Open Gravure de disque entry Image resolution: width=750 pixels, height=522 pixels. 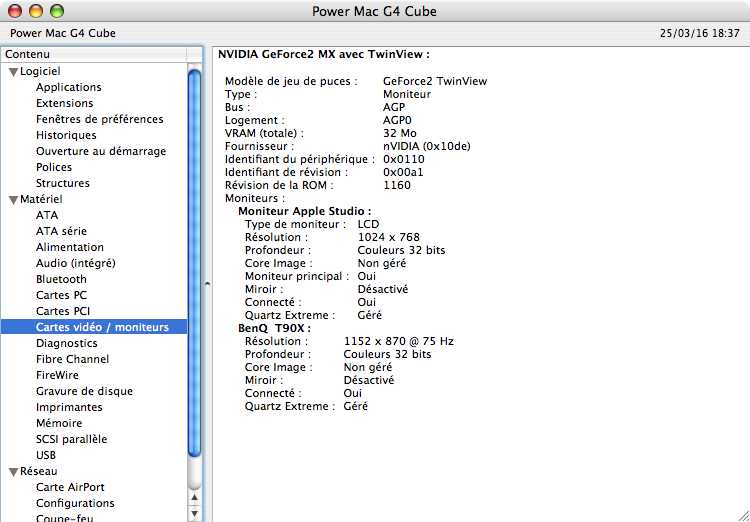click(x=84, y=391)
